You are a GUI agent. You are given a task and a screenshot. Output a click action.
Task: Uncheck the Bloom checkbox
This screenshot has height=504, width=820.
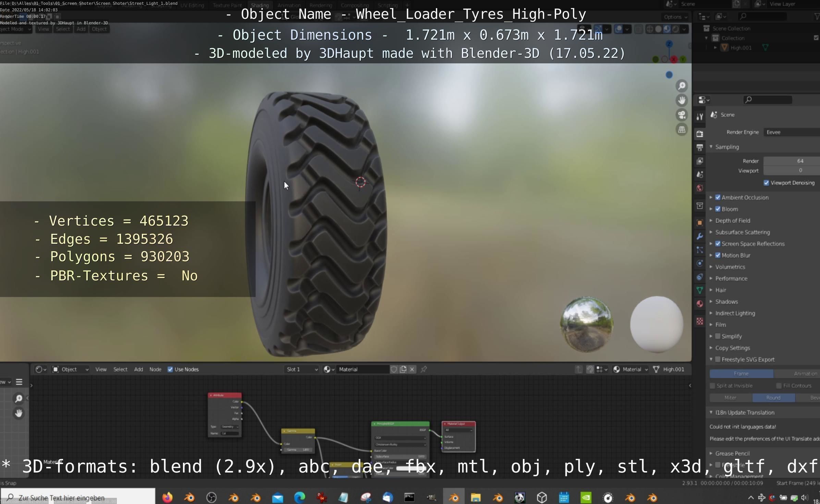718,209
